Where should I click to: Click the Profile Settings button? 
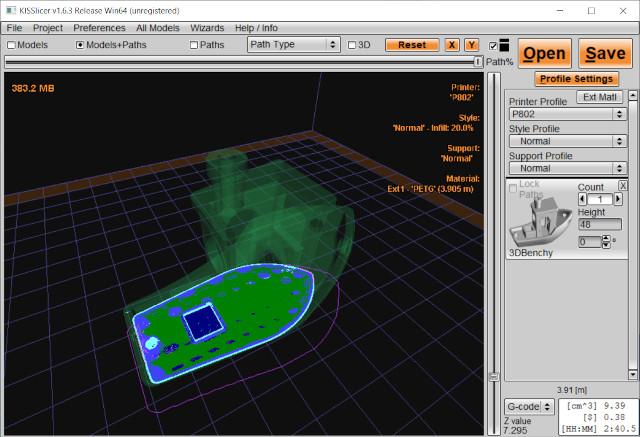pyautogui.click(x=575, y=79)
